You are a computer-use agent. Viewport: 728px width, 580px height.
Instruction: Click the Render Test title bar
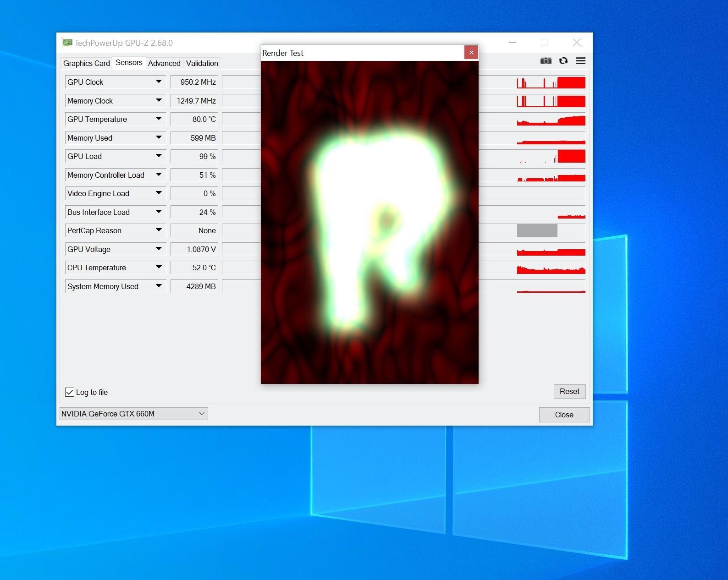pyautogui.click(x=362, y=53)
